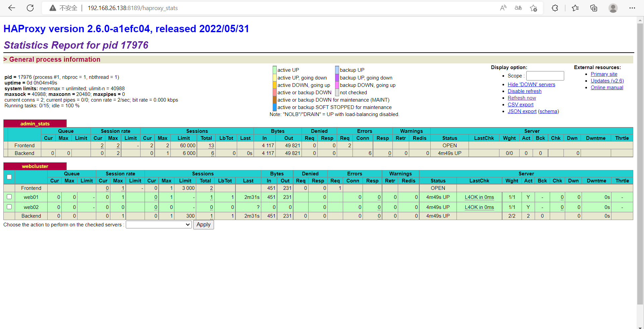644x329 pixels.
Task: Open the Online manual link
Action: 607,88
